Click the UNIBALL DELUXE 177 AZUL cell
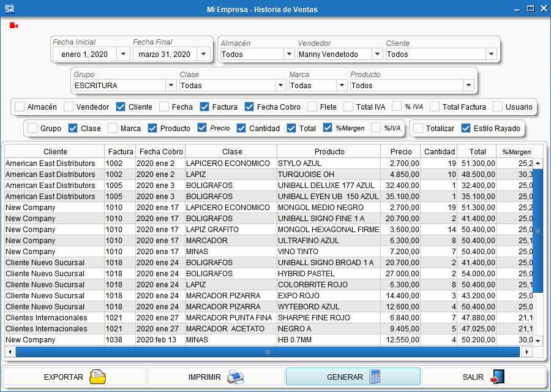The height and width of the screenshot is (392, 551). [x=329, y=185]
